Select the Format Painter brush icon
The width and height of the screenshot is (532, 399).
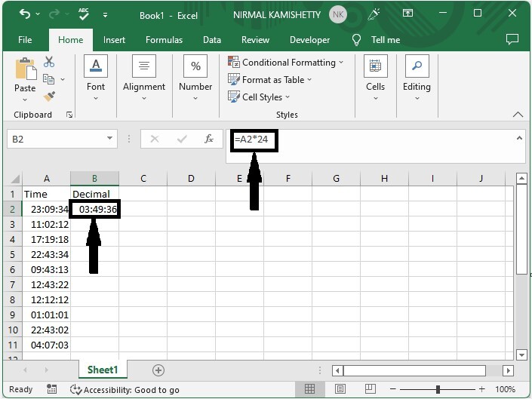49,97
